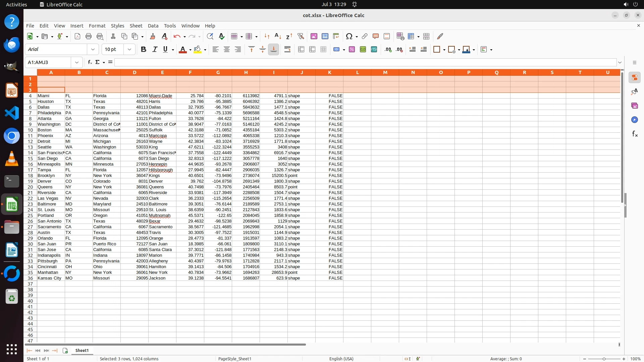This screenshot has width=644, height=362.
Task: Toggle Bold formatting
Action: coord(144,50)
